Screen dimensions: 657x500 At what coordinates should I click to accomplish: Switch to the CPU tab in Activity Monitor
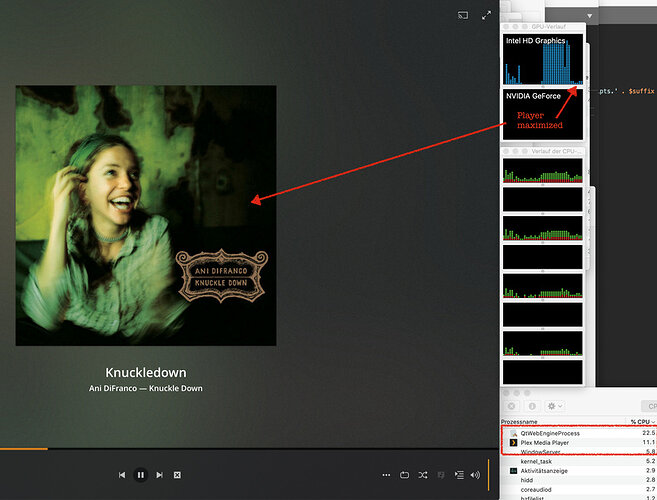(650, 406)
